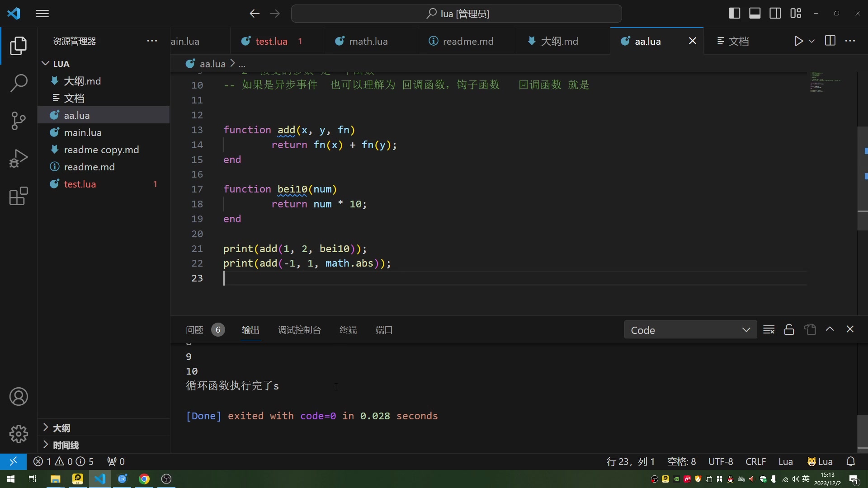
Task: Click the Lua extension status item with emoji
Action: (x=820, y=461)
